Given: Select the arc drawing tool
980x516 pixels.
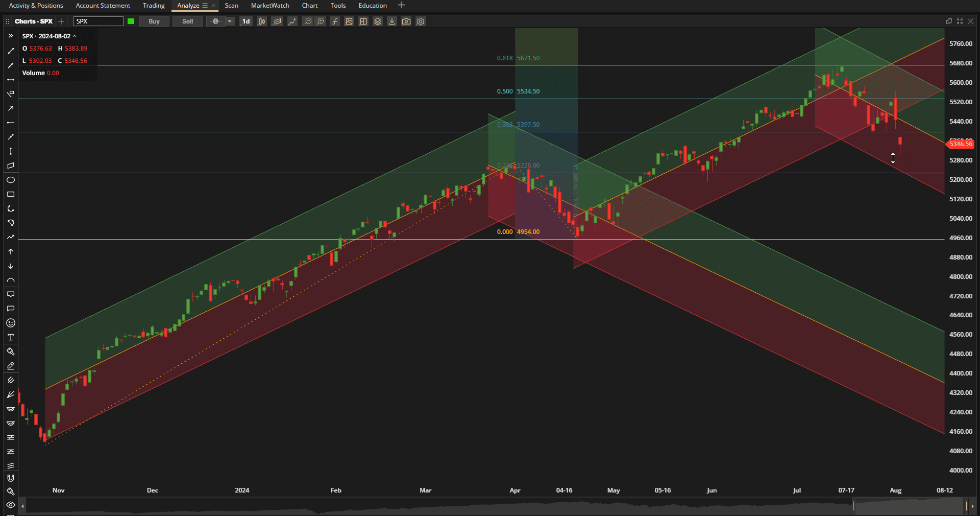Looking at the screenshot, I should tap(10, 280).
